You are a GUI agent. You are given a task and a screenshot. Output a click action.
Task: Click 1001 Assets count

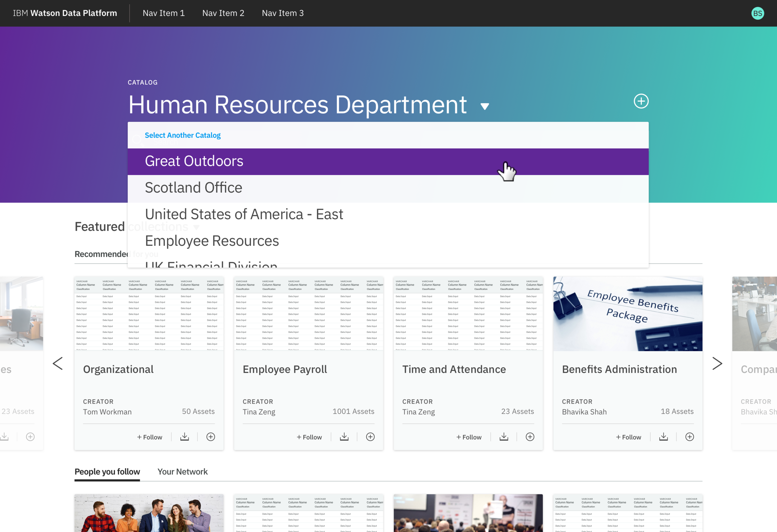(353, 412)
